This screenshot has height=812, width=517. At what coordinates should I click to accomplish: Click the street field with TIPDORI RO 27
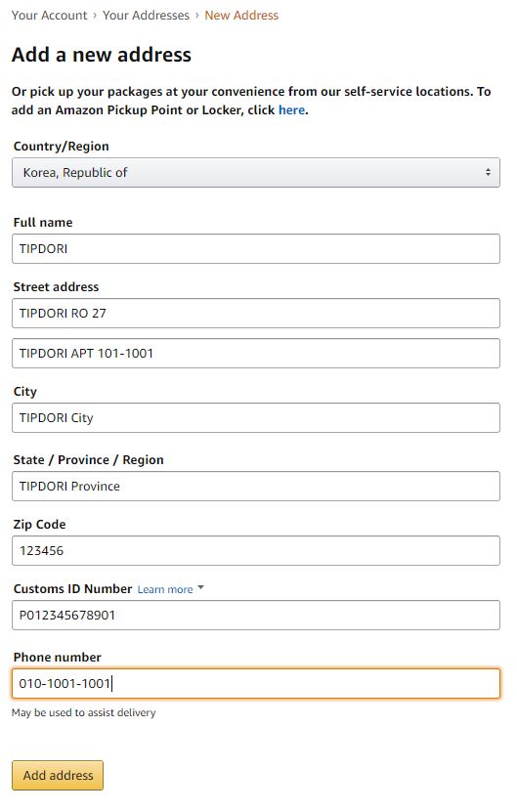click(256, 314)
